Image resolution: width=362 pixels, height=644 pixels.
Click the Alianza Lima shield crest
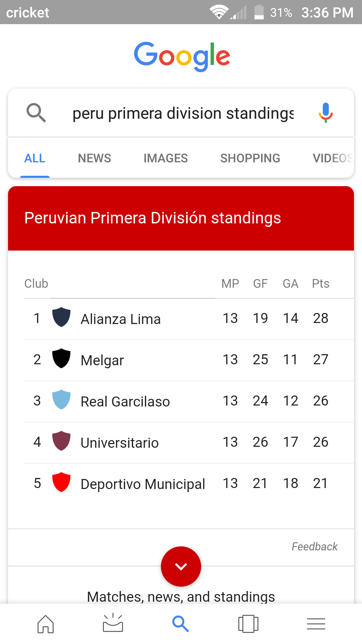tap(61, 317)
